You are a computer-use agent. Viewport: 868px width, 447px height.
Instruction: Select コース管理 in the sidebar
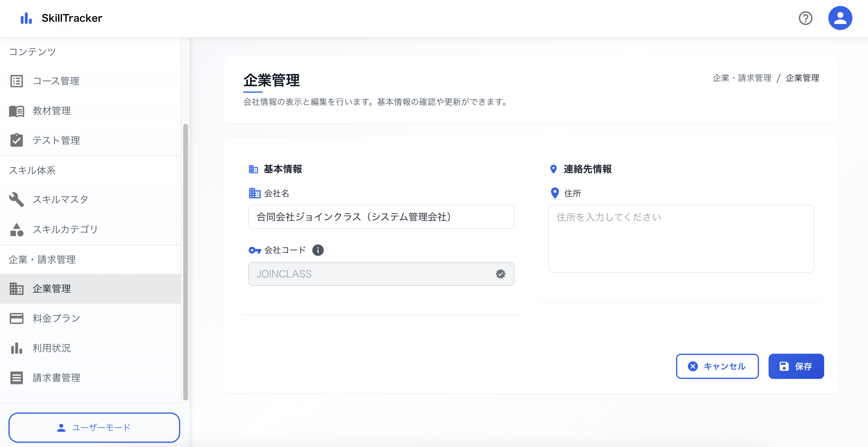(x=56, y=81)
